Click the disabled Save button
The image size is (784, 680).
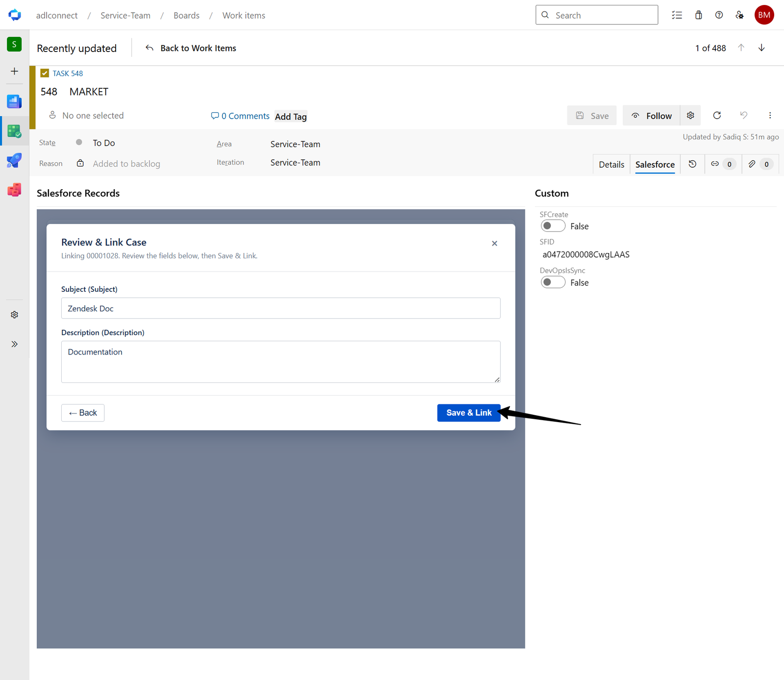pyautogui.click(x=591, y=115)
